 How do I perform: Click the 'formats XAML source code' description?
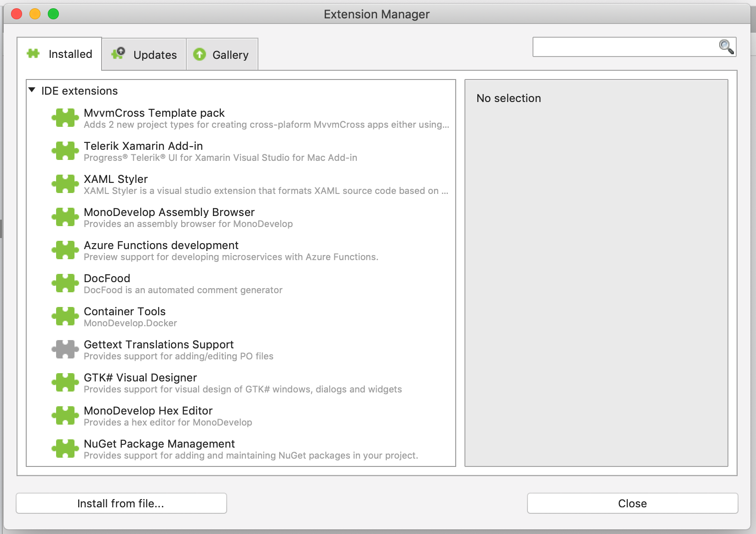(x=266, y=191)
